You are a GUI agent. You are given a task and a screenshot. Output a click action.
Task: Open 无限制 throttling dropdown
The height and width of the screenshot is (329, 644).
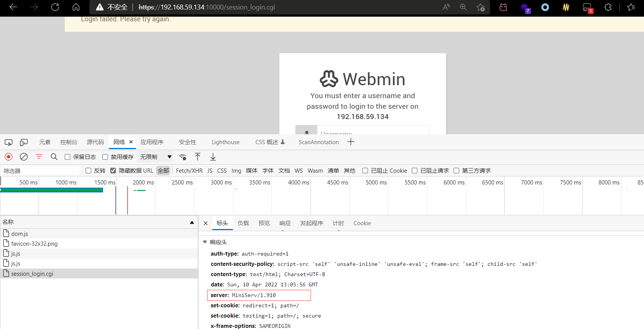pos(156,157)
